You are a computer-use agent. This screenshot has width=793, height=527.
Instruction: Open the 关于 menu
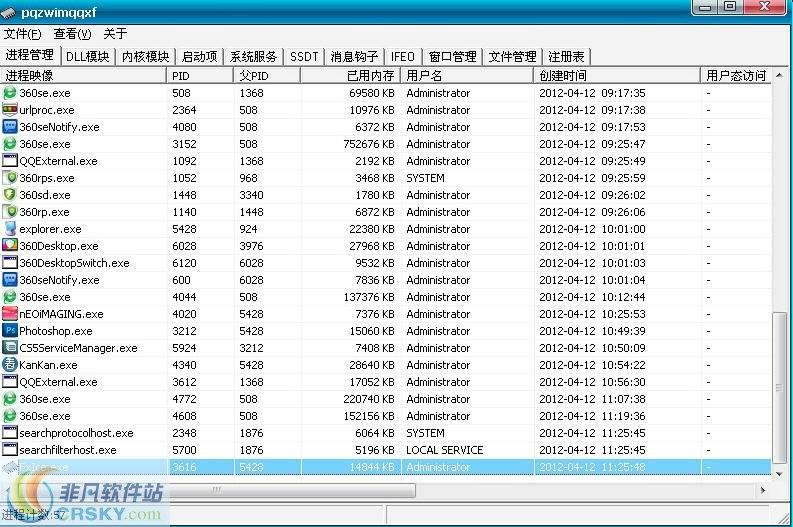coord(115,34)
